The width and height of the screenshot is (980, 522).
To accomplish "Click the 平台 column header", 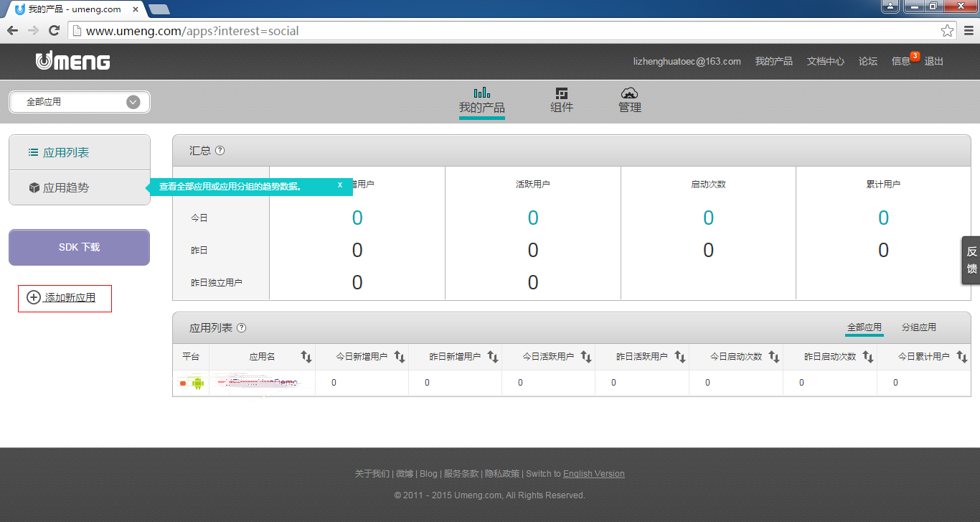I will tap(191, 357).
